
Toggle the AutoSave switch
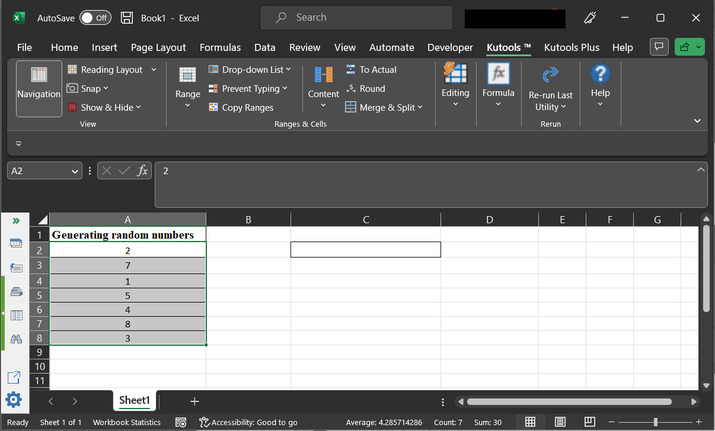click(95, 18)
